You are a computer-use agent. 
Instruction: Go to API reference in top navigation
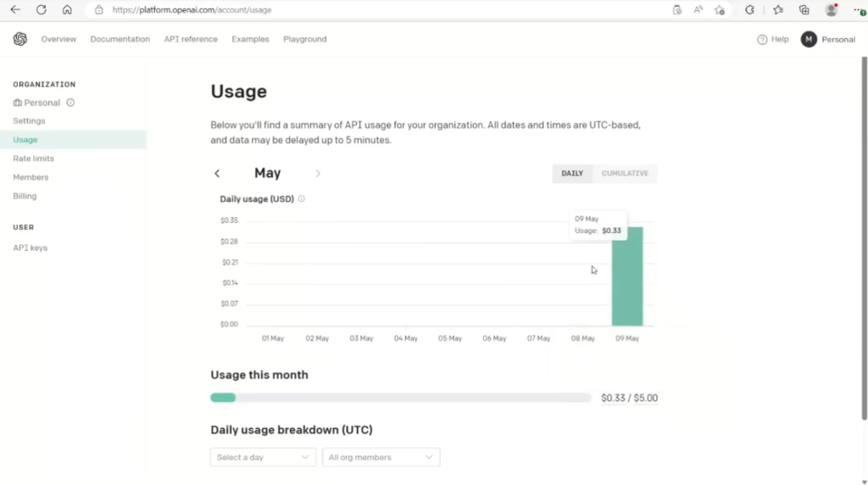pos(191,39)
